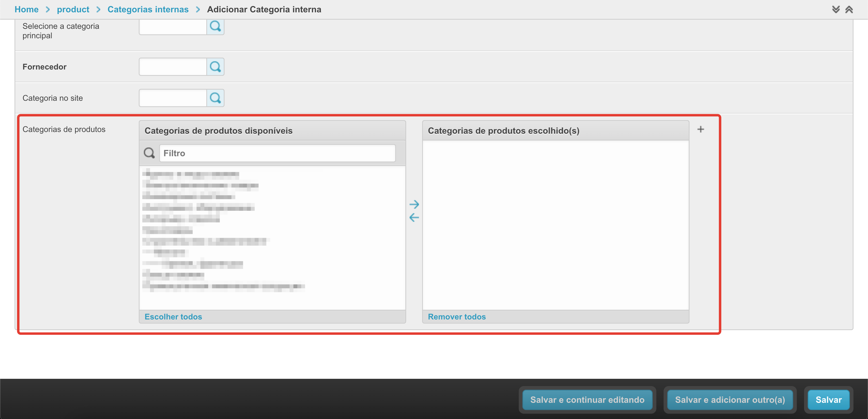Click the Categoria no site text field

(172, 98)
